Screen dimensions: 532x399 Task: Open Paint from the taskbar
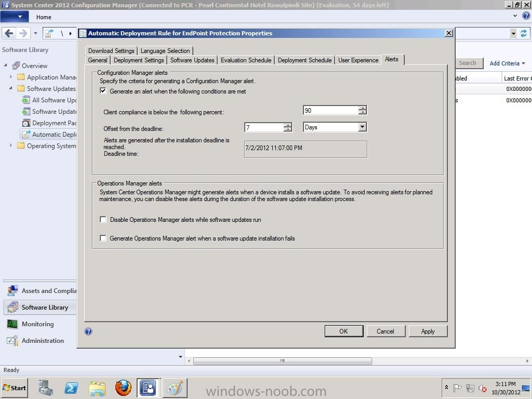pos(175,388)
